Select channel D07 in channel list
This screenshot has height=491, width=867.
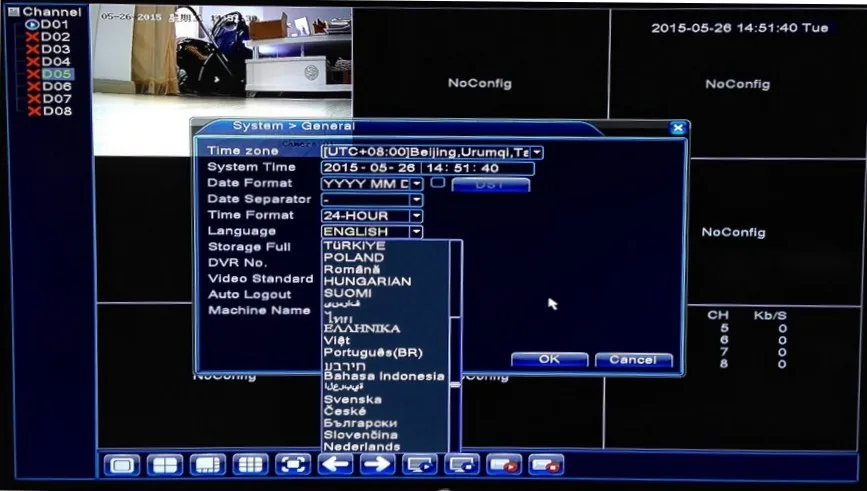[56, 99]
